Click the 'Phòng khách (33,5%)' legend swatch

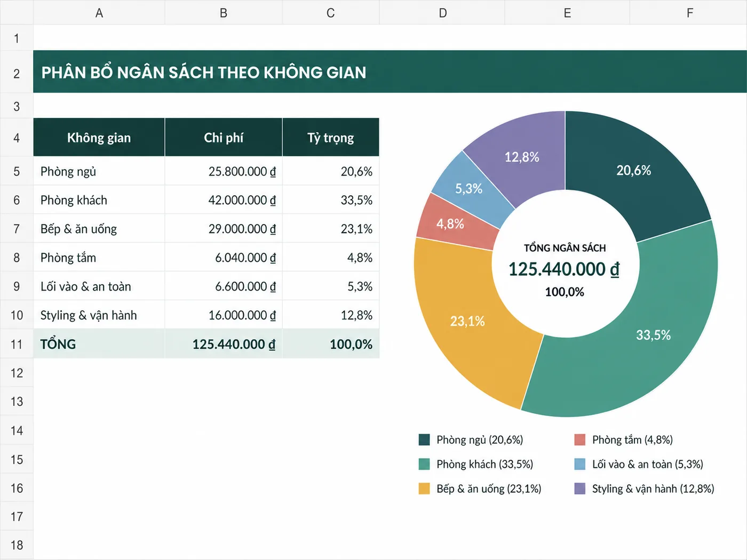(x=424, y=464)
